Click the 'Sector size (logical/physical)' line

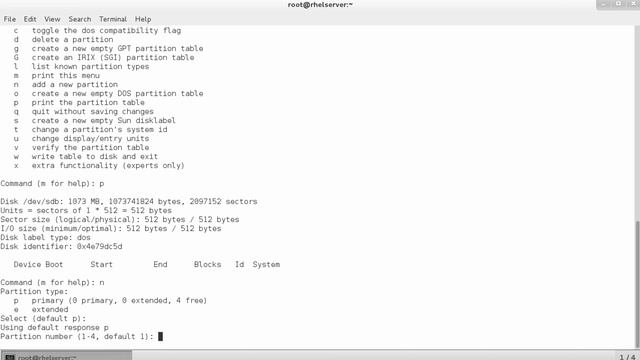(120, 219)
